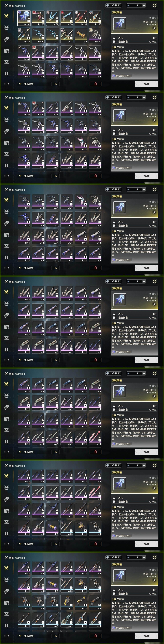The height and width of the screenshot is (644, 164).
Task: Click the red trash delete icon in top screenshot
Action: [x=96, y=84]
